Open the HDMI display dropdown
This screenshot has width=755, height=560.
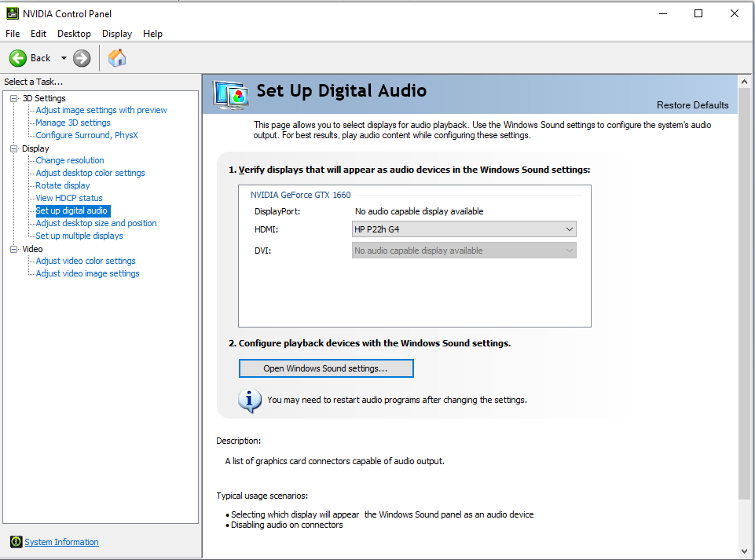coord(464,229)
